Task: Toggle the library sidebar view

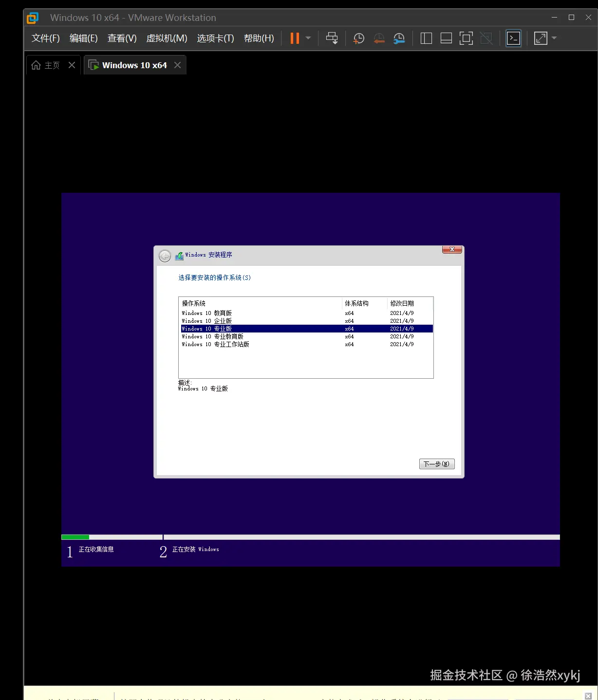Action: [x=426, y=38]
